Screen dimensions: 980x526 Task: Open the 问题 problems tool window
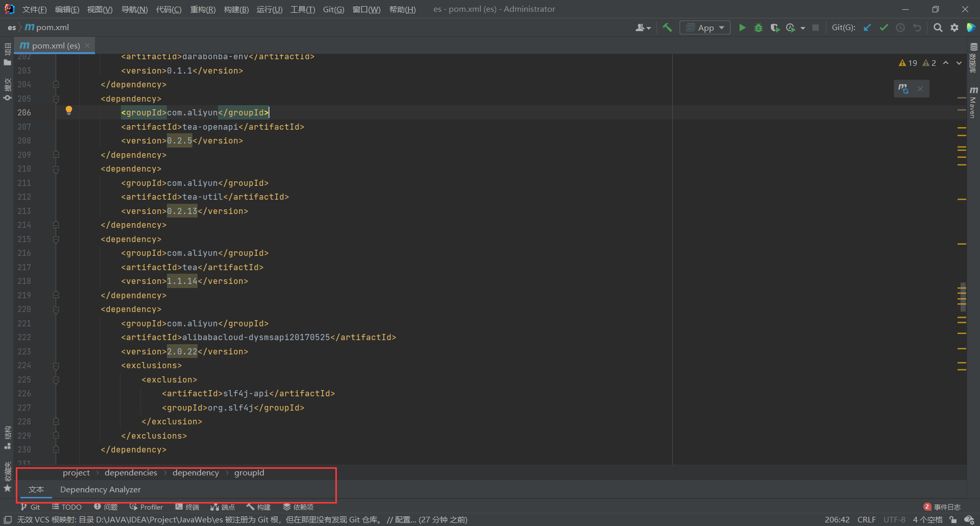(106, 507)
